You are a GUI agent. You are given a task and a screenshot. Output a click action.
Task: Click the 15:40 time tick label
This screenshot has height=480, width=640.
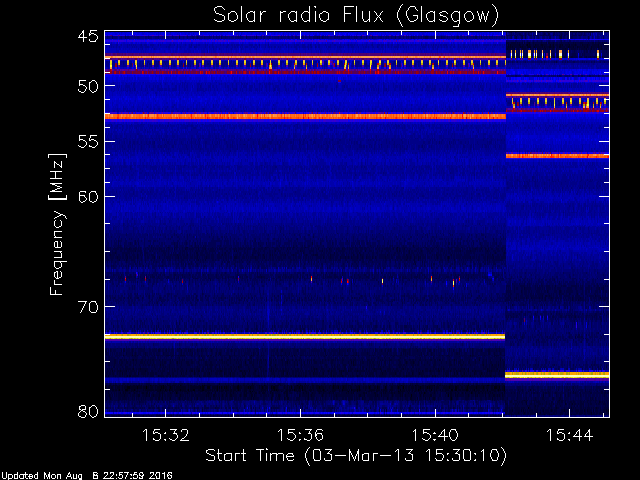[435, 435]
